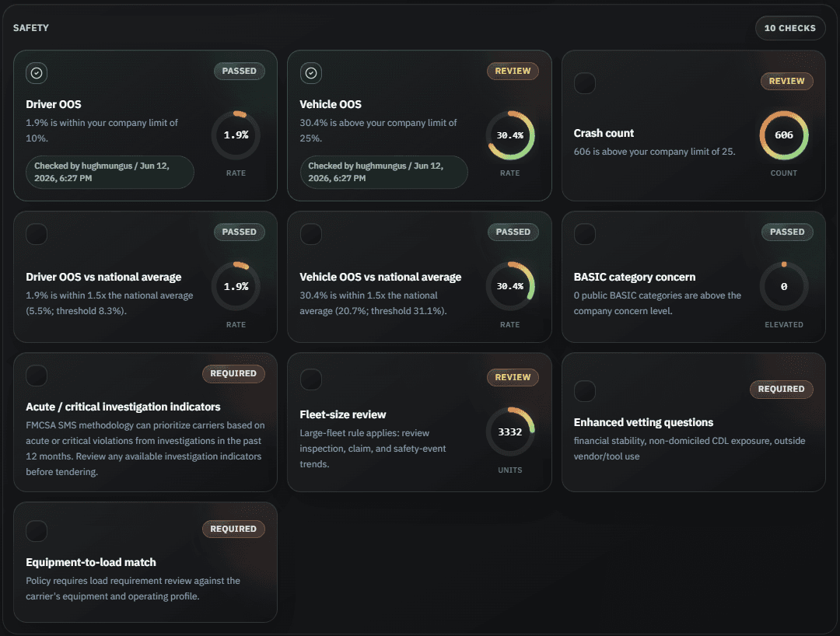Click '1.9% is within your company limit' text
Screen dimensions: 840x636
(x=102, y=130)
